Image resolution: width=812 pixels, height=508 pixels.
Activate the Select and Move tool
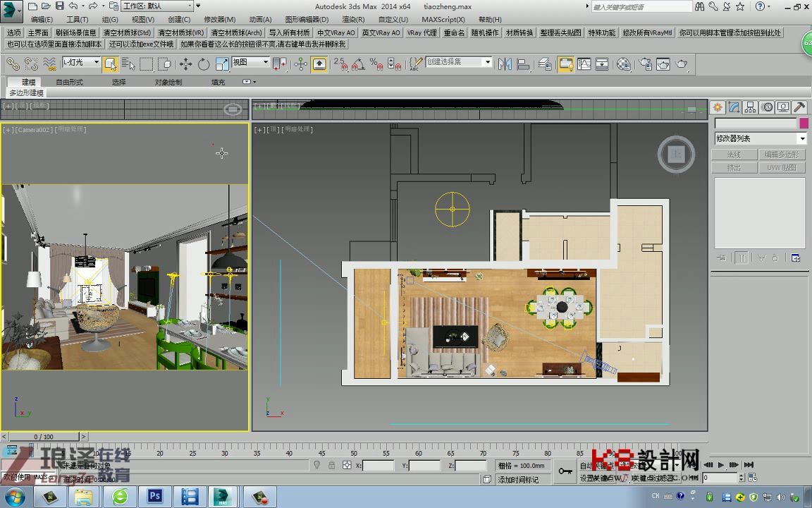coord(185,64)
